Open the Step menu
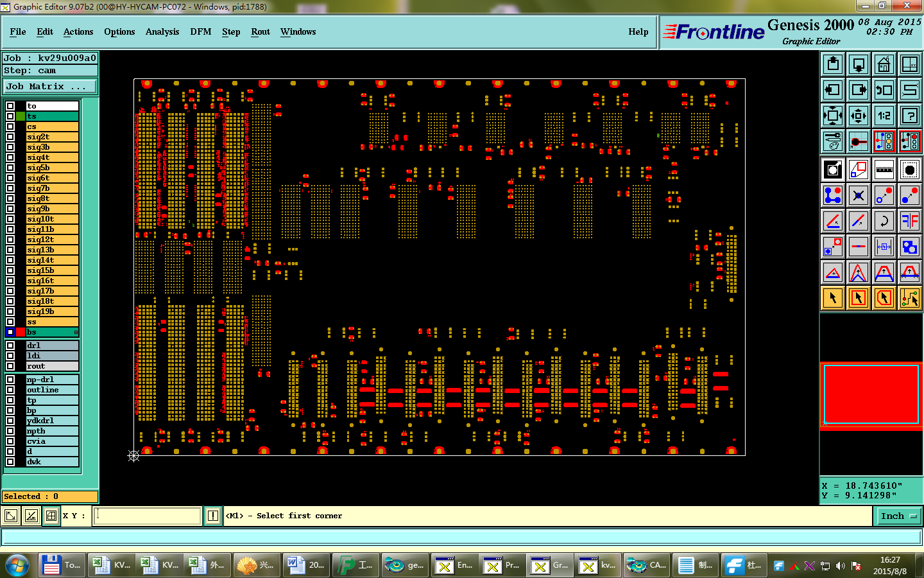The width and height of the screenshot is (924, 578). point(231,31)
